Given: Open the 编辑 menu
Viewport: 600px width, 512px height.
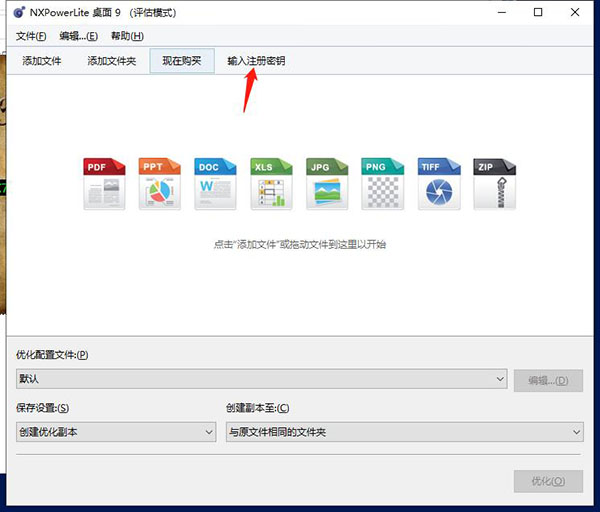Looking at the screenshot, I should pos(76,36).
